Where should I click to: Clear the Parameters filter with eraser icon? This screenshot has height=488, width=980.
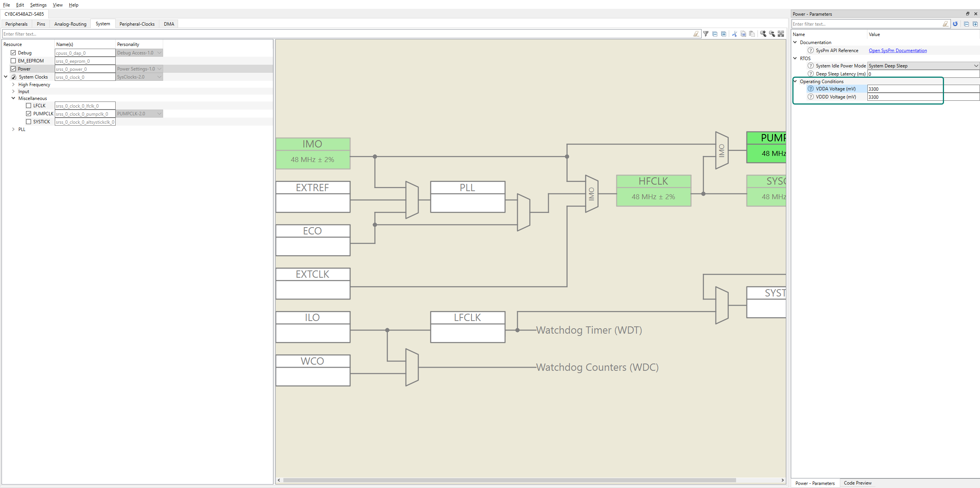(x=946, y=24)
